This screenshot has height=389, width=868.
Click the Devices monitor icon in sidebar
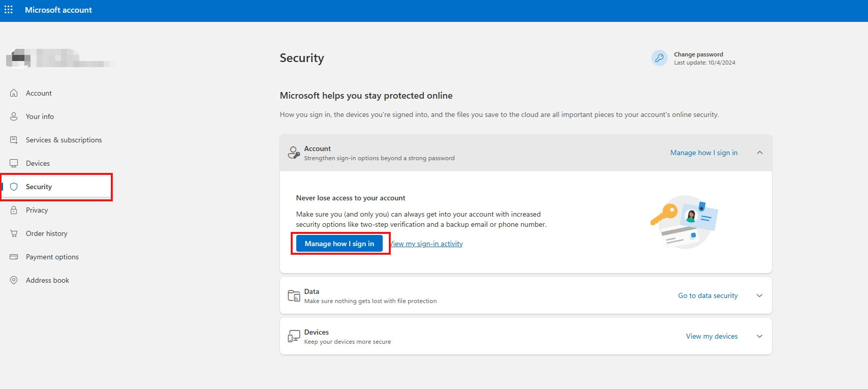[x=14, y=163]
